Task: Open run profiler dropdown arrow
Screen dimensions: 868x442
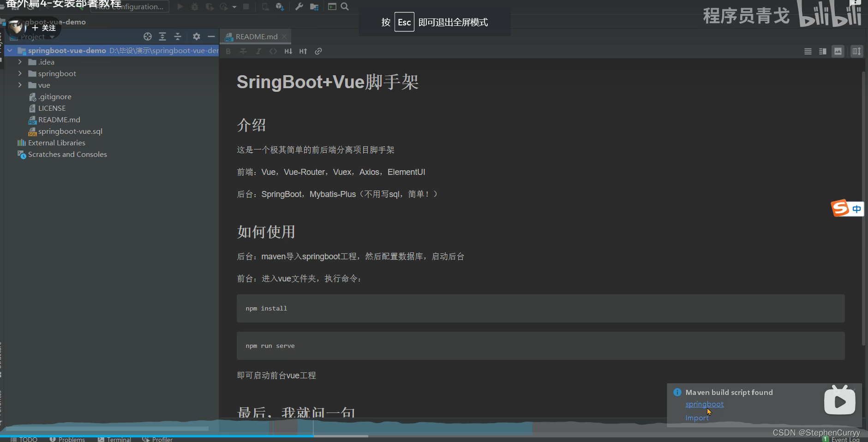Action: (x=234, y=7)
